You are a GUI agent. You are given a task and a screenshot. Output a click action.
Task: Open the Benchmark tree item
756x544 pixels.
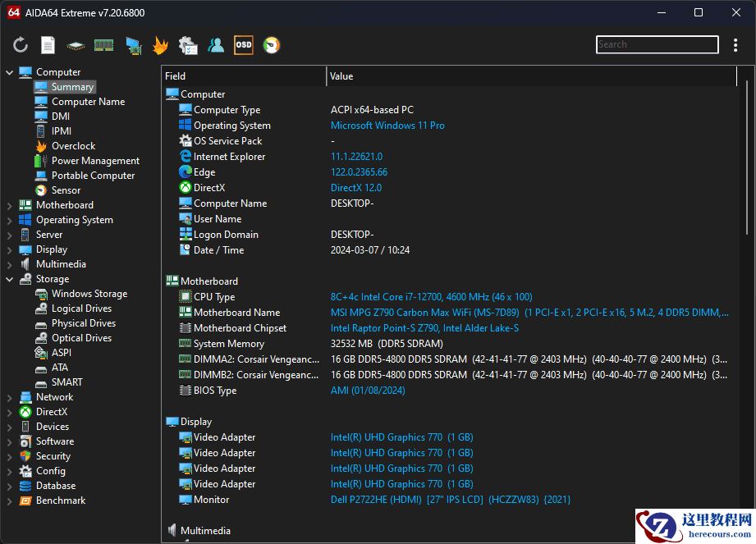60,501
